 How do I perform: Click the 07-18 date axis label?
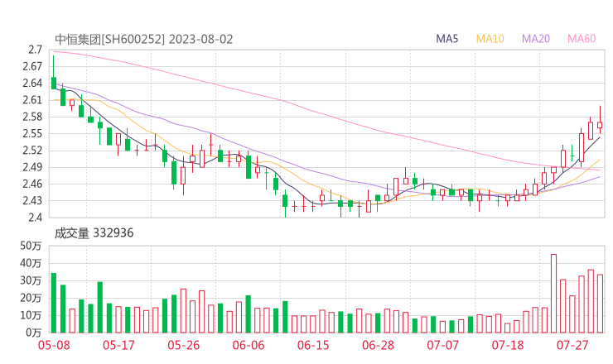pyautogui.click(x=508, y=345)
